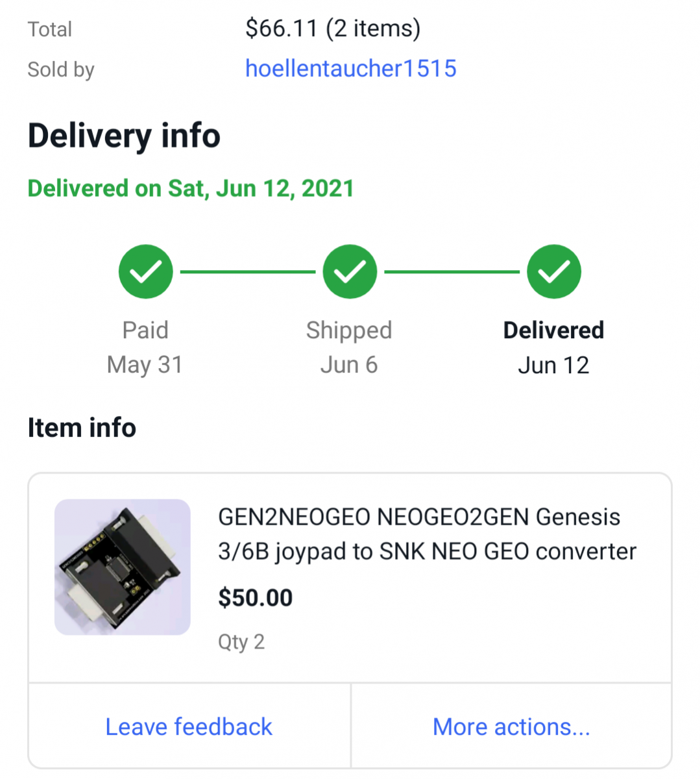Tap the Shipped status checkmark icon

coord(350,271)
